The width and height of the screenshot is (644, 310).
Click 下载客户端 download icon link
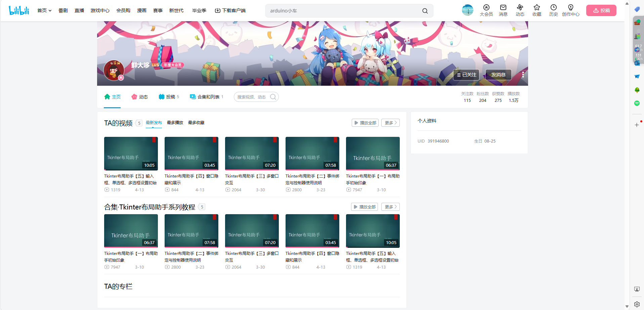point(230,10)
